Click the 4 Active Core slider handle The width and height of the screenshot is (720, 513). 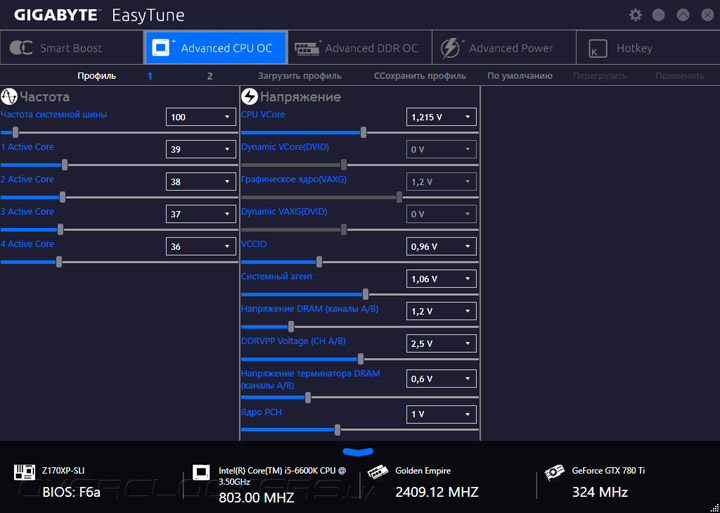point(59,262)
